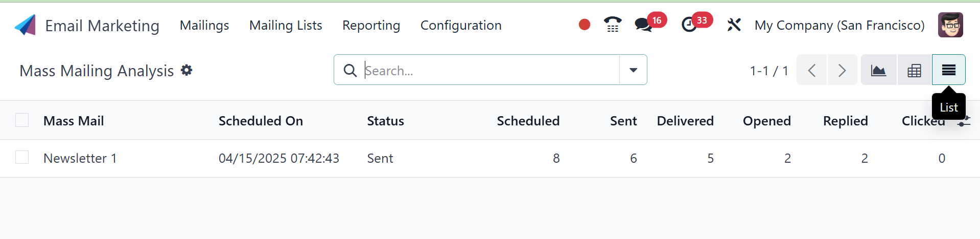Go to the next page arrow
This screenshot has width=980, height=239.
click(842, 70)
